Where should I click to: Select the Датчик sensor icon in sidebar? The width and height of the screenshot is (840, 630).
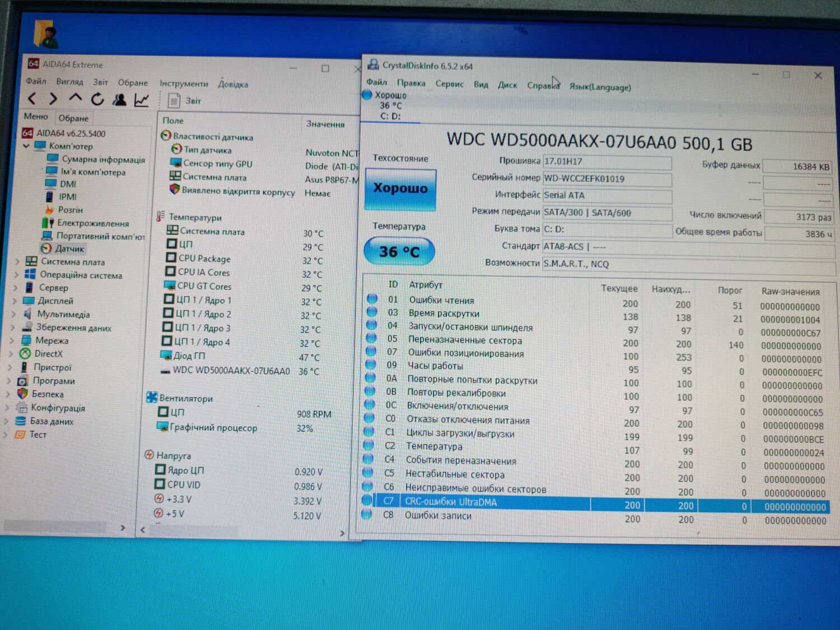point(47,249)
